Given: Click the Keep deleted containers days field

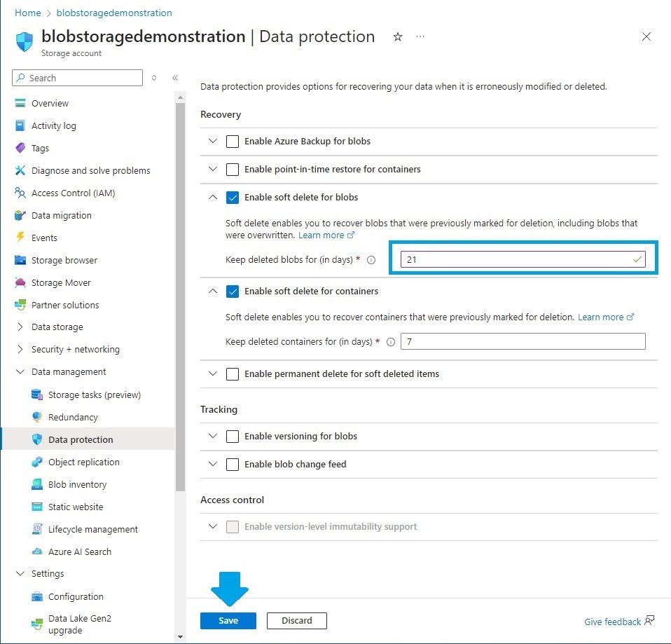Looking at the screenshot, I should pos(523,341).
